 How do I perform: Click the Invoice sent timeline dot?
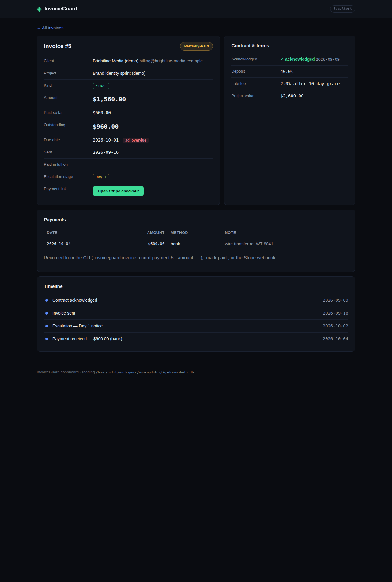(47, 313)
